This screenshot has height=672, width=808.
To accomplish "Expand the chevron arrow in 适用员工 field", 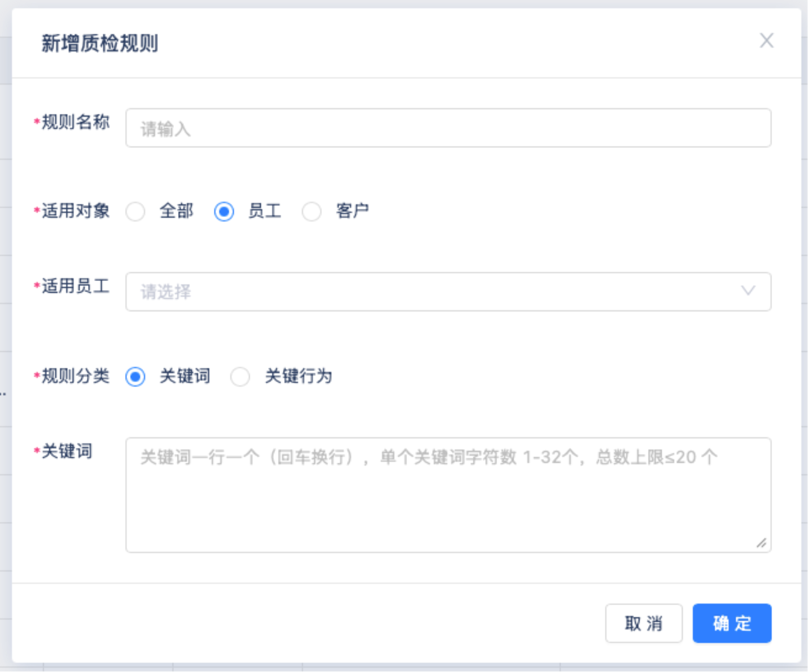I will pos(748,291).
